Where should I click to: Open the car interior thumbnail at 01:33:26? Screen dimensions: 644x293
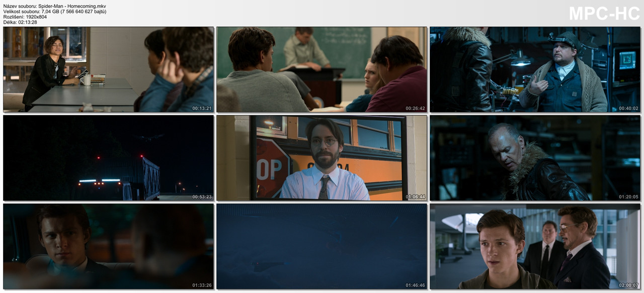pos(108,246)
